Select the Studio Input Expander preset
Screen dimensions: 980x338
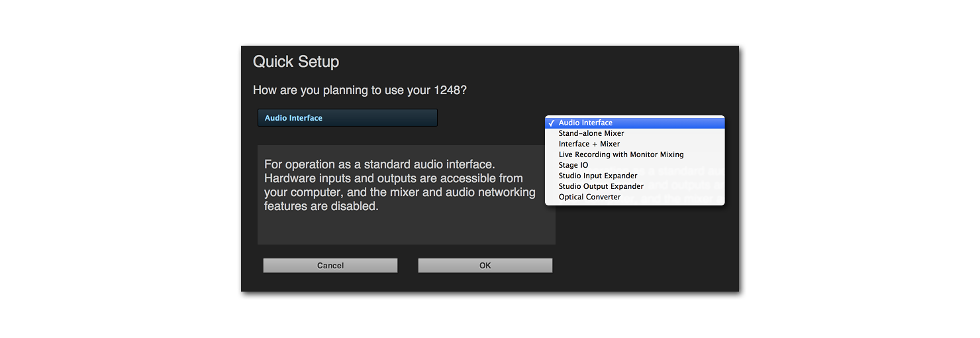pos(597,176)
